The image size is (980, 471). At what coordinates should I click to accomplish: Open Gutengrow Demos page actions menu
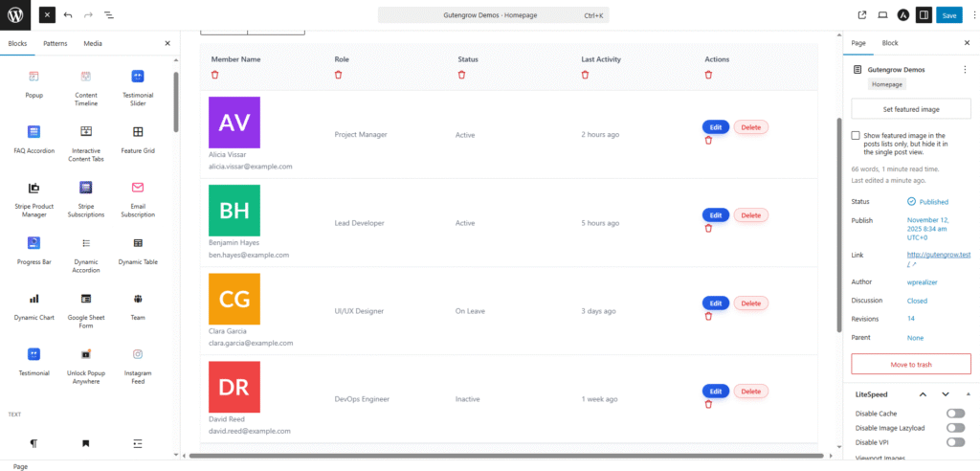coord(965,70)
